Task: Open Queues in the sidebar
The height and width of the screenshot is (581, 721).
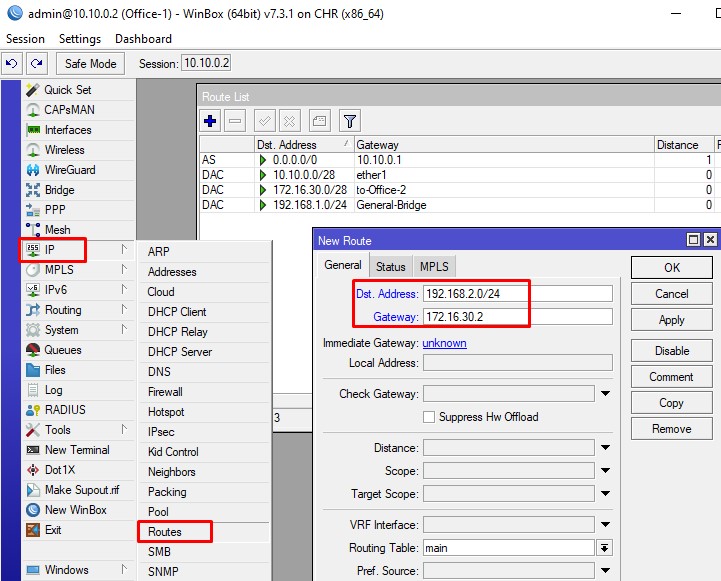Action: click(79, 350)
